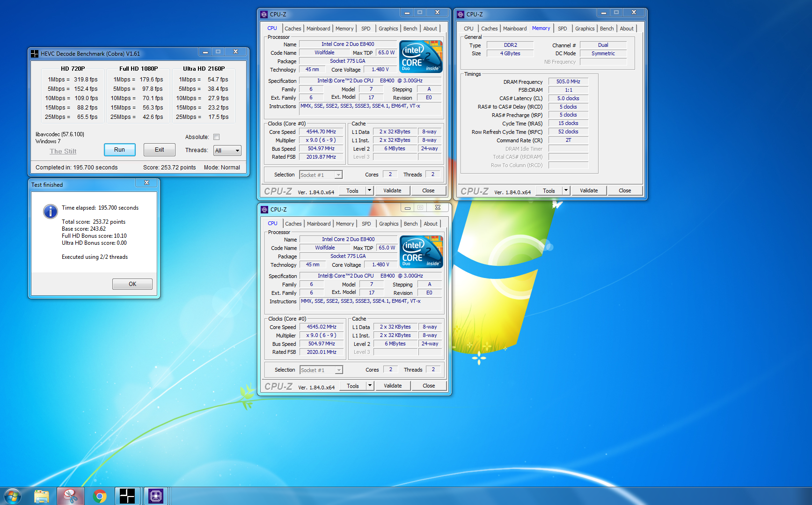This screenshot has width=812, height=505.
Task: Click the Score: 253.72 points status text
Action: (x=169, y=168)
